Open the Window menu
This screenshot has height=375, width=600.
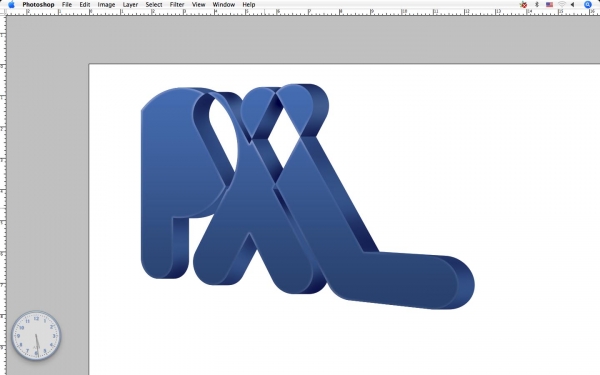[223, 5]
